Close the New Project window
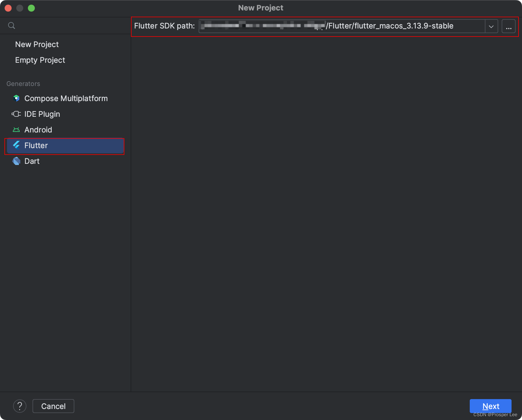522x420 pixels. click(x=8, y=8)
